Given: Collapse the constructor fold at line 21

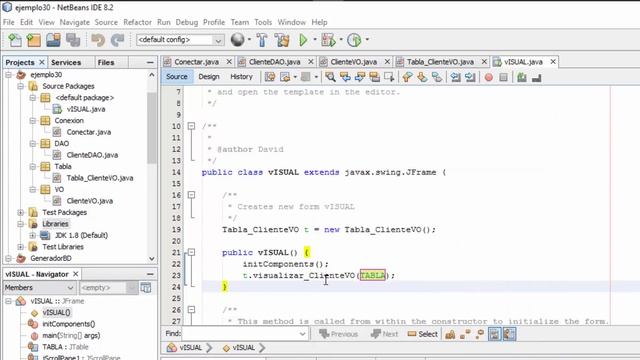Looking at the screenshot, I should [191, 252].
